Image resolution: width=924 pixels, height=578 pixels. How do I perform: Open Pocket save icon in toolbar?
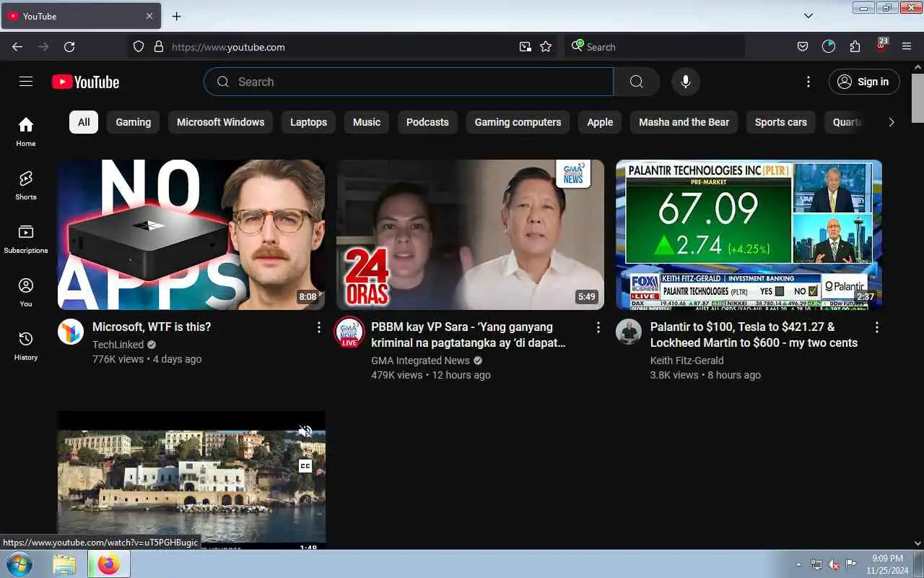pos(803,47)
